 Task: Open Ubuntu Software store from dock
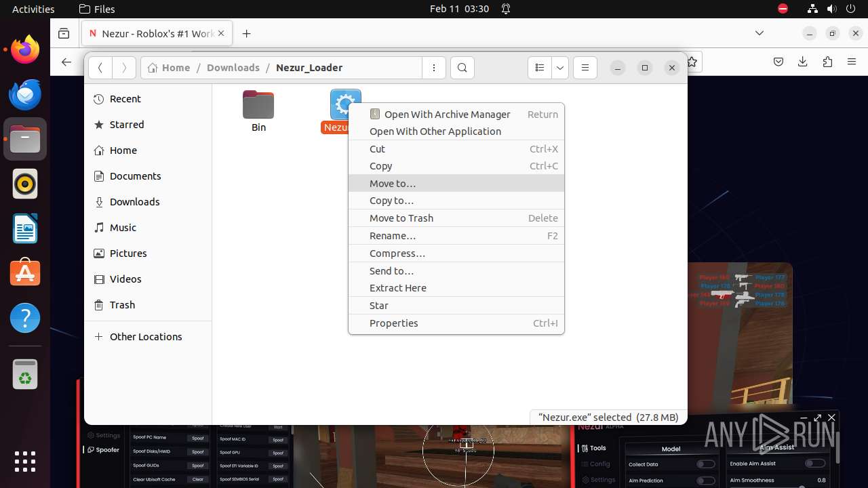pyautogui.click(x=25, y=273)
